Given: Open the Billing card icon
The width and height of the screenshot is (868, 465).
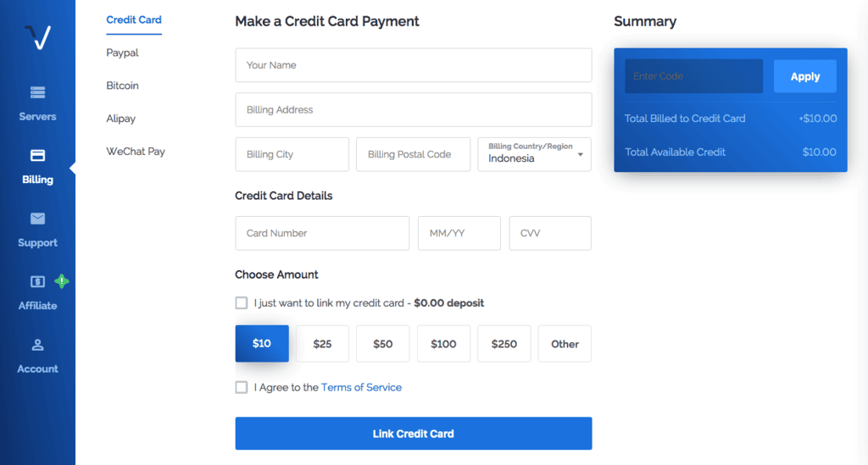Looking at the screenshot, I should click(x=37, y=155).
